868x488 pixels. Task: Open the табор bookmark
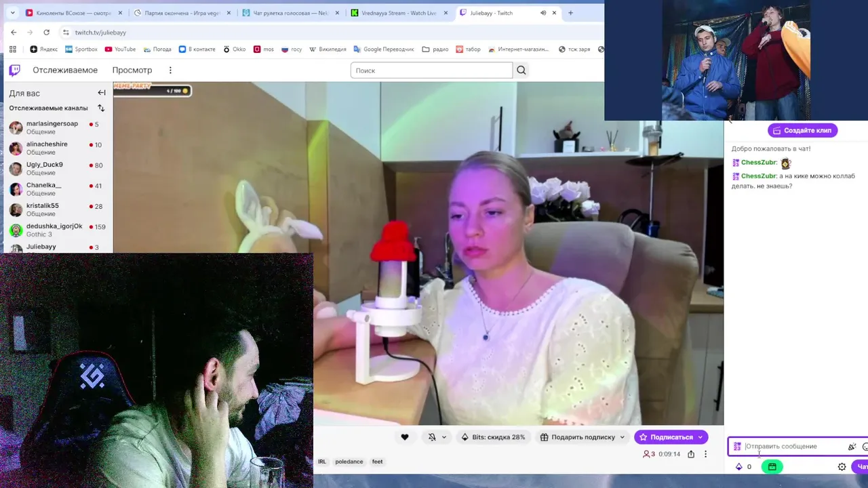point(468,49)
